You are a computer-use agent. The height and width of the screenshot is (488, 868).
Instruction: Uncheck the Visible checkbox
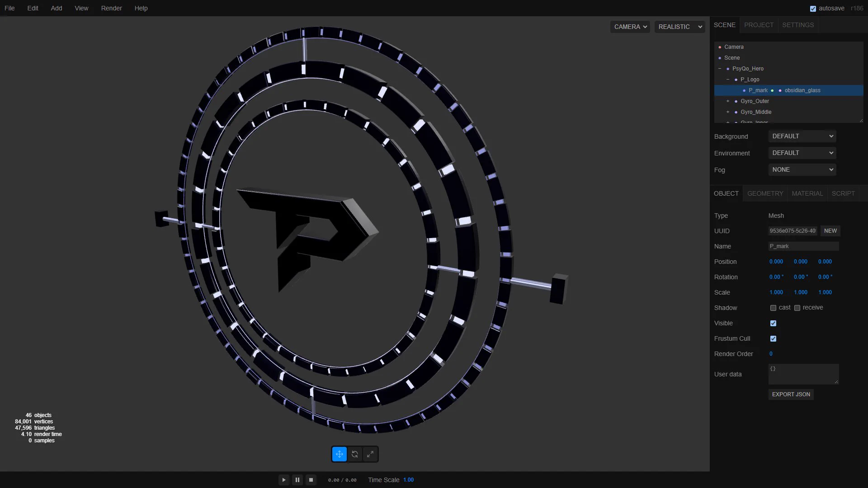click(773, 323)
